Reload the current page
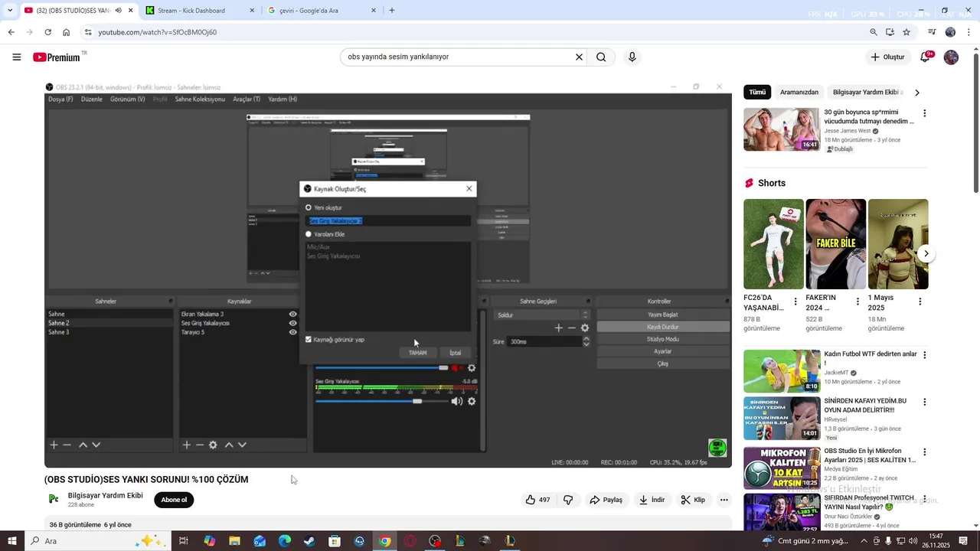 point(47,32)
